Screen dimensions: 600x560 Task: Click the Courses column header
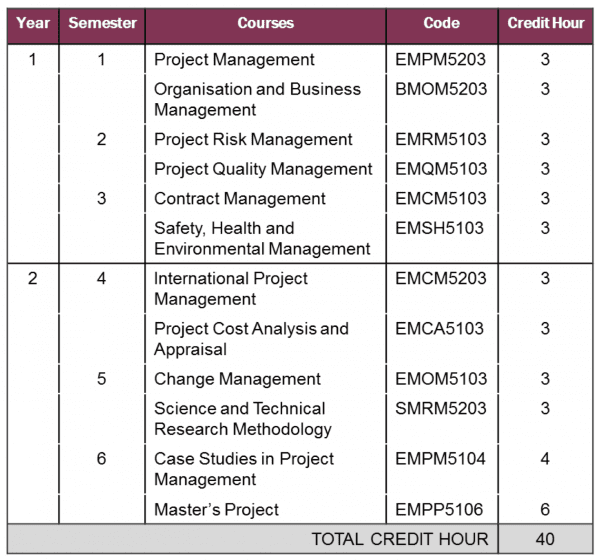click(x=265, y=23)
